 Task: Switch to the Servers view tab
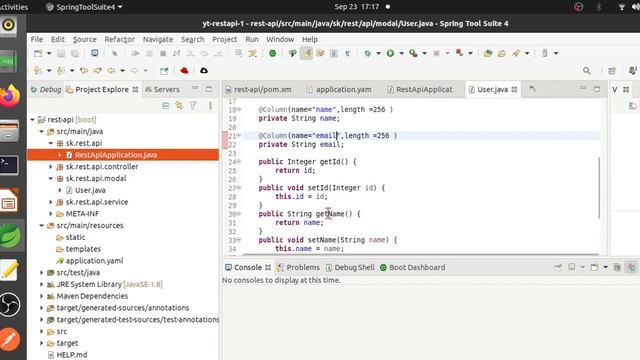[x=162, y=89]
